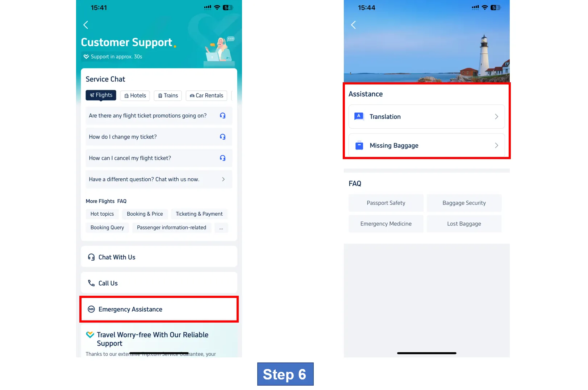Tap the SOS Emergency Assistance icon
This screenshot has width=588, height=390.
(91, 309)
